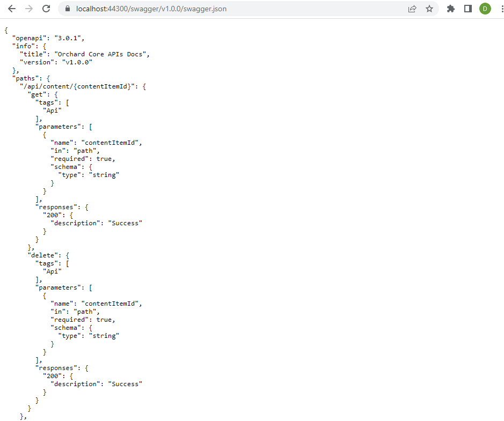This screenshot has width=504, height=421.
Task: Click the forward navigation arrow
Action: [29, 9]
